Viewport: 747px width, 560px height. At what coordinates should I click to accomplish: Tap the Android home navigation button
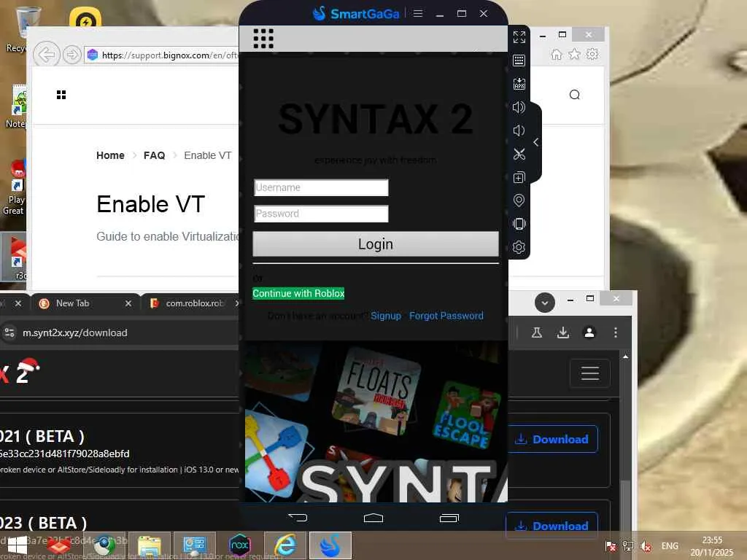[x=373, y=517]
